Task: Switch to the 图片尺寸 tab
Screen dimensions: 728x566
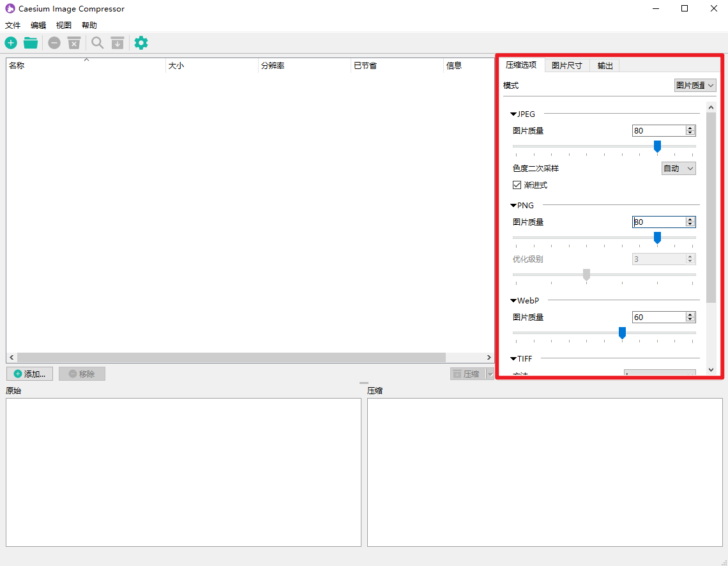Action: 566,65
